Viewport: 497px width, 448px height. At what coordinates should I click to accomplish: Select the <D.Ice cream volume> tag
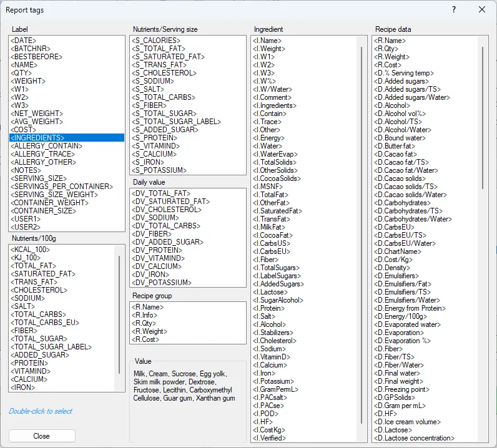tap(407, 422)
